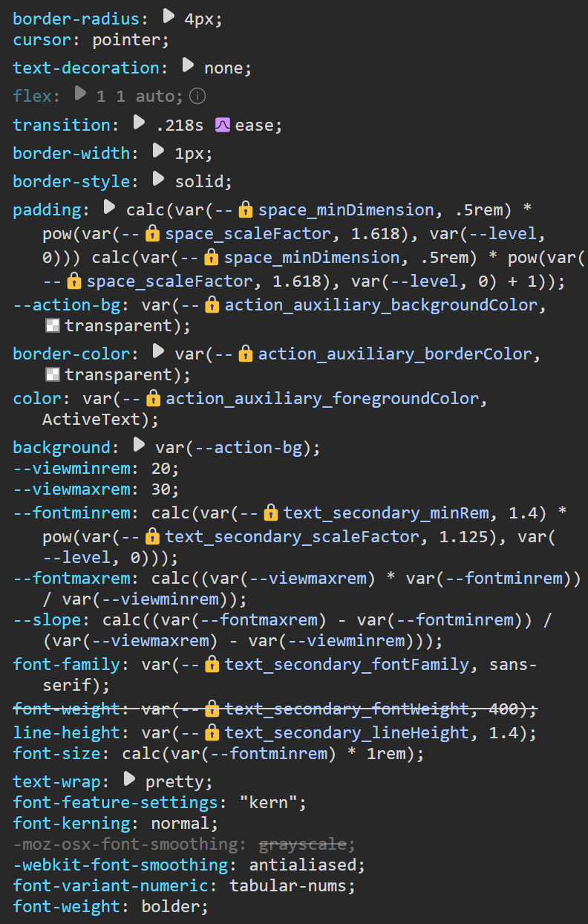Click lock icon before text_secondary_lineHeight
The image size is (588, 924).
pos(212,733)
